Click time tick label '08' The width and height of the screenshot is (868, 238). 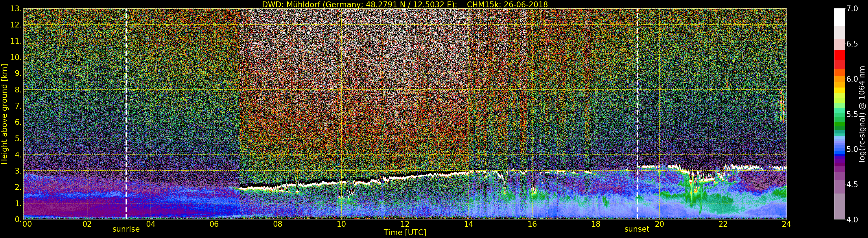(x=278, y=224)
